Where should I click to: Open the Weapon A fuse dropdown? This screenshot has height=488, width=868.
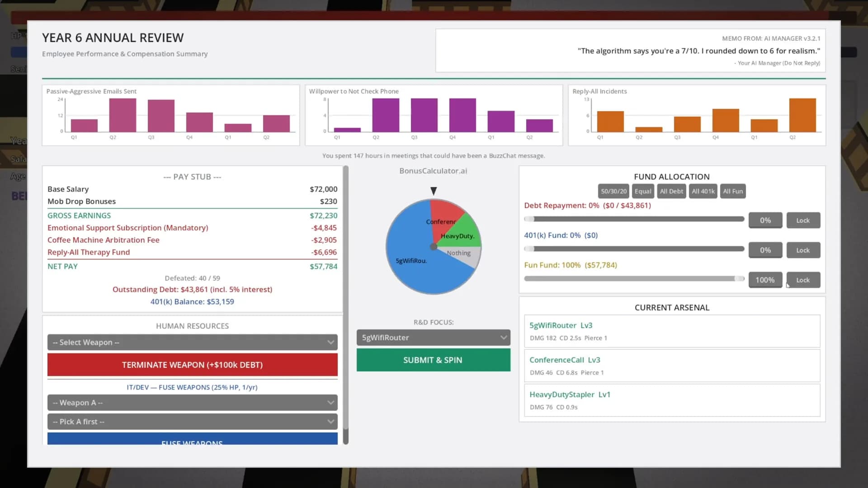(192, 403)
